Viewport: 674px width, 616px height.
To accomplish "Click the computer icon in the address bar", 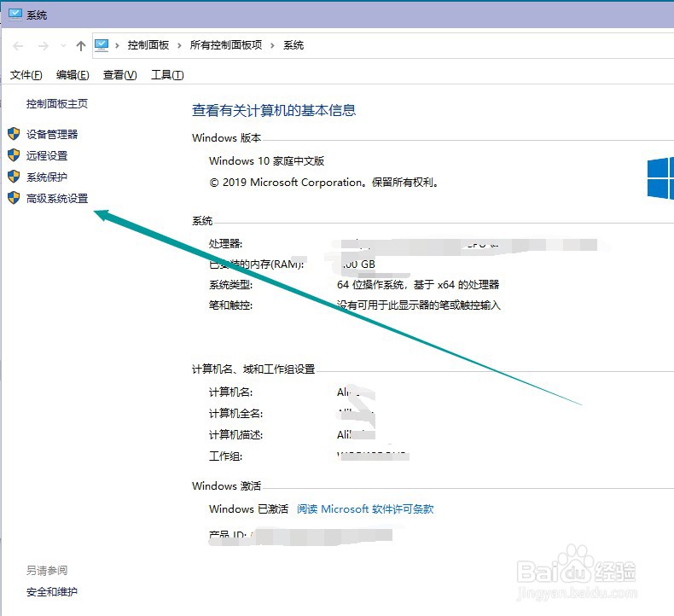I will pyautogui.click(x=102, y=44).
